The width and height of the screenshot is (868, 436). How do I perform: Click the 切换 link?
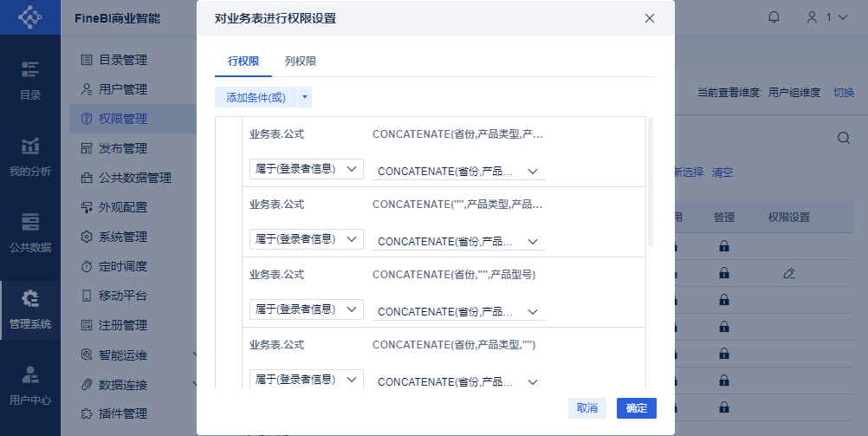click(x=844, y=93)
